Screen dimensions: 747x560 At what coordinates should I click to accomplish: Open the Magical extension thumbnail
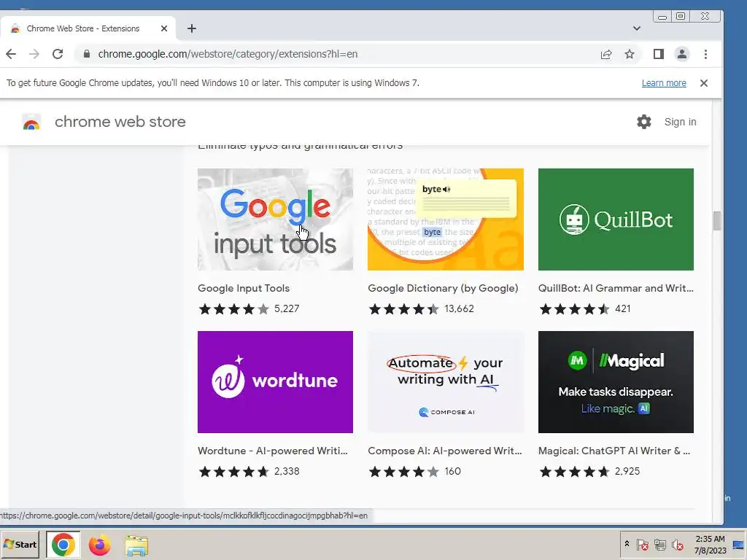pyautogui.click(x=616, y=382)
